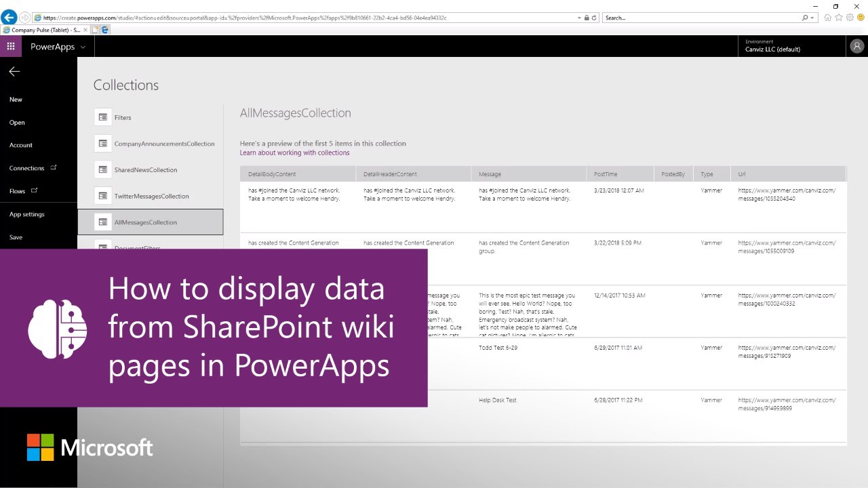The image size is (868, 488).
Task: Open the user account avatar
Action: (856, 46)
